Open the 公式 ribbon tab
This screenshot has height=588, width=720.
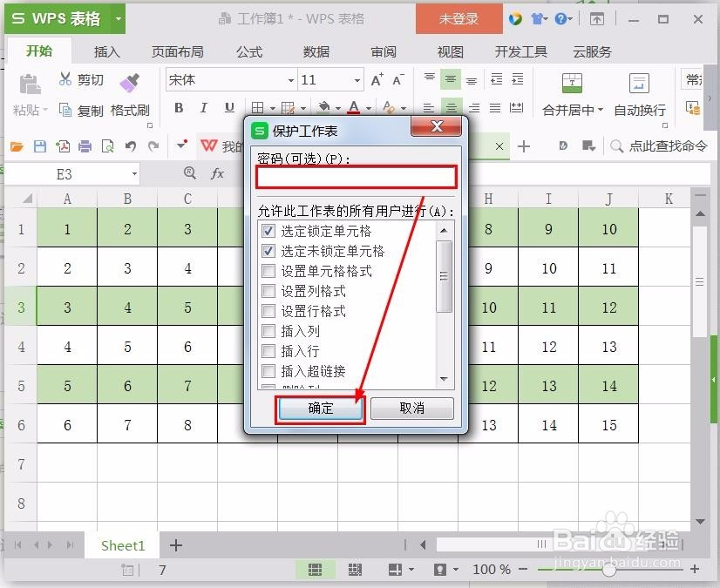(x=249, y=52)
